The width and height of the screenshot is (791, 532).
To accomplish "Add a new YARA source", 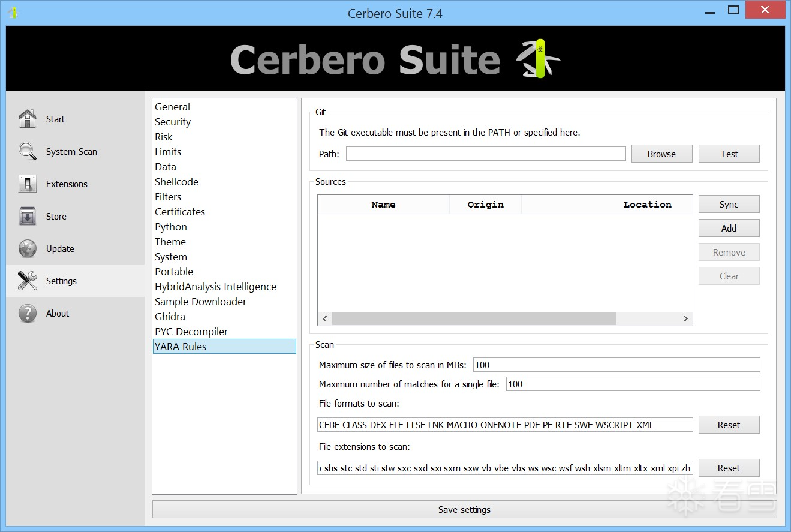I will click(729, 228).
